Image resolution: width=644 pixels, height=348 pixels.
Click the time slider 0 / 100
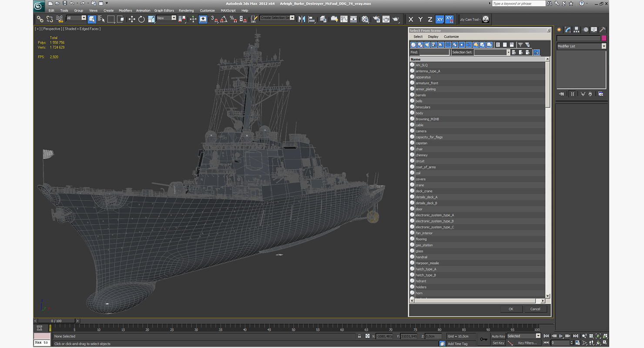(56, 321)
